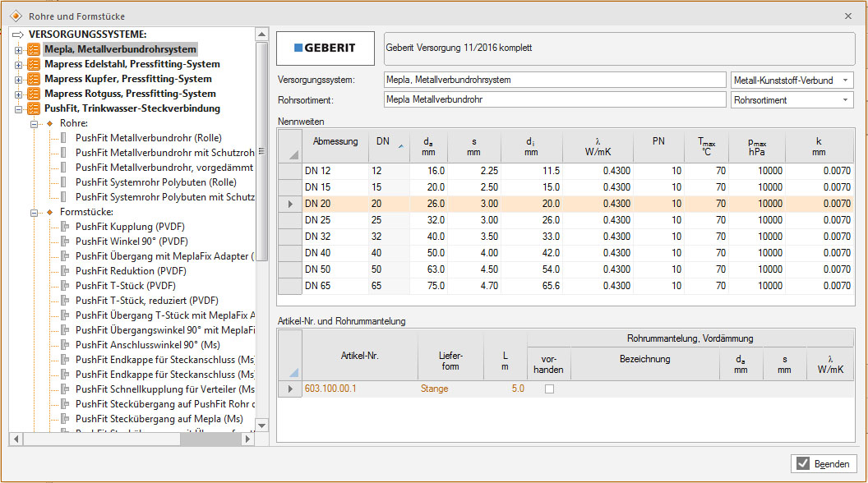Click the row selector arrow for DN 20
Screen dimensions: 868x483
tap(290, 204)
